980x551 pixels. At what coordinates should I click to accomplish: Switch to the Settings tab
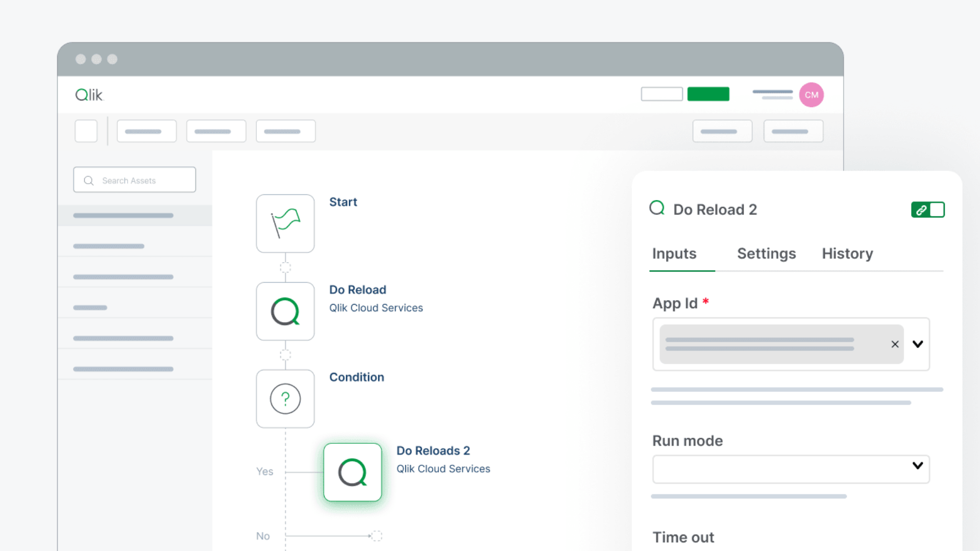click(766, 254)
